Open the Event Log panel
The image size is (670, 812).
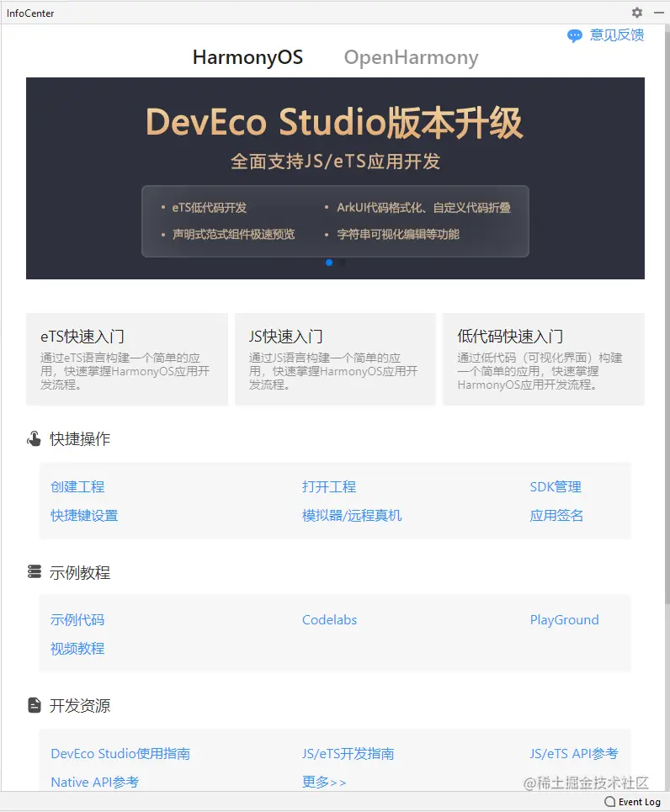click(633, 802)
